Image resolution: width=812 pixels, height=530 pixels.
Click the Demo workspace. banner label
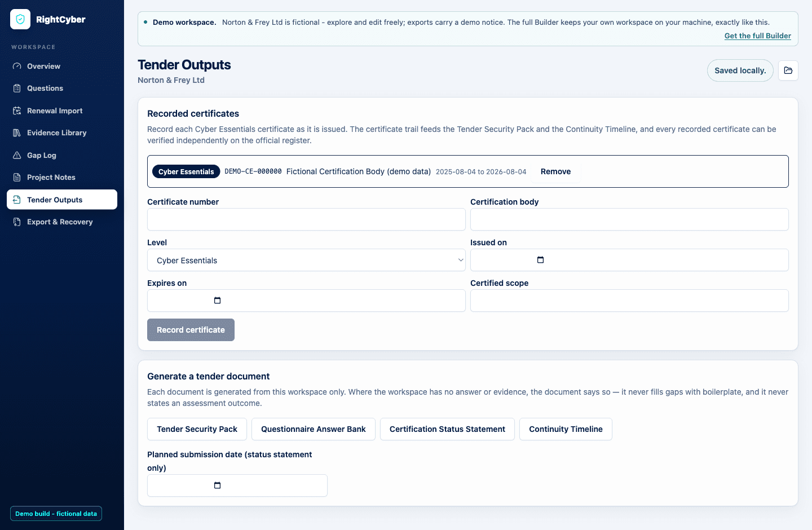[184, 22]
